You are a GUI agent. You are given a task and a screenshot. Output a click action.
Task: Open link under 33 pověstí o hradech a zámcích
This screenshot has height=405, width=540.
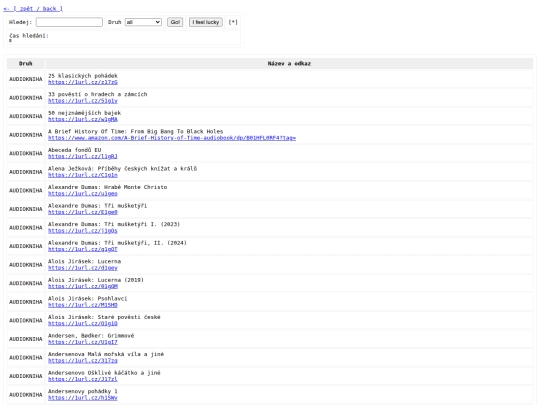[x=83, y=101]
